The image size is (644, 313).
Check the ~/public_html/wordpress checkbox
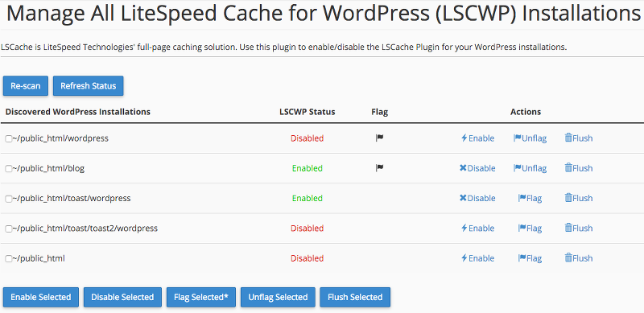(x=8, y=139)
